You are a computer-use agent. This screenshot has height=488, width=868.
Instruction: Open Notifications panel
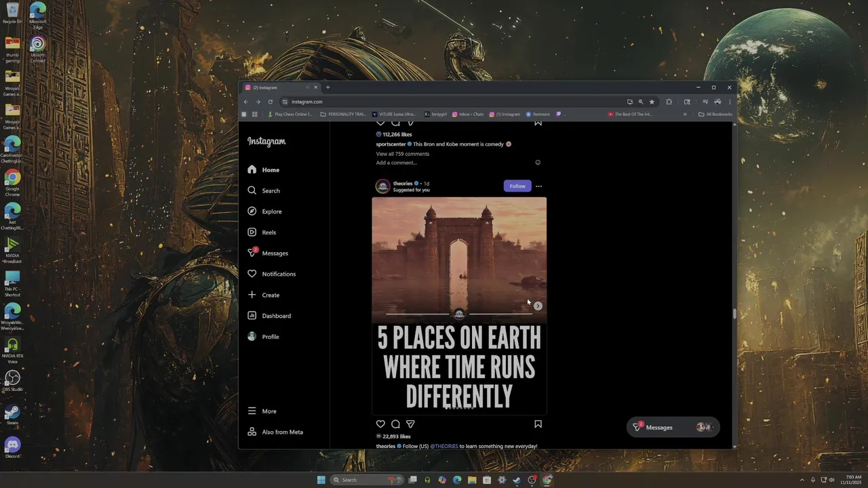pos(271,274)
